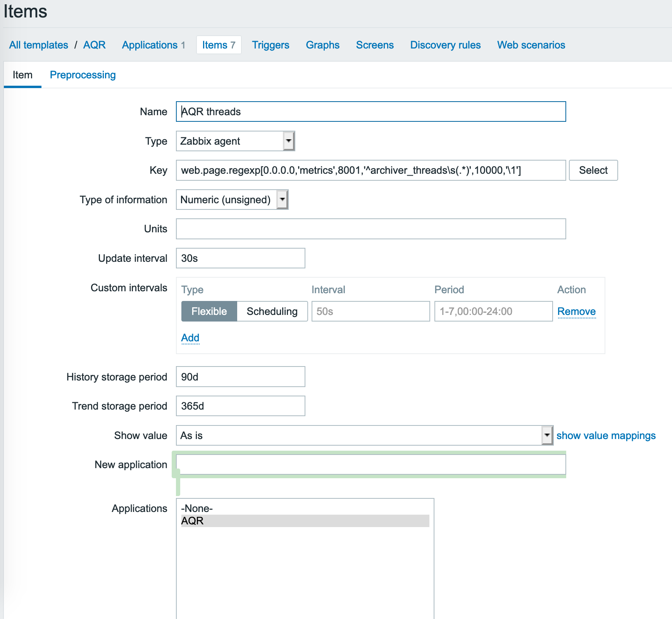
Task: Click the Select button next to Key
Action: (x=593, y=170)
